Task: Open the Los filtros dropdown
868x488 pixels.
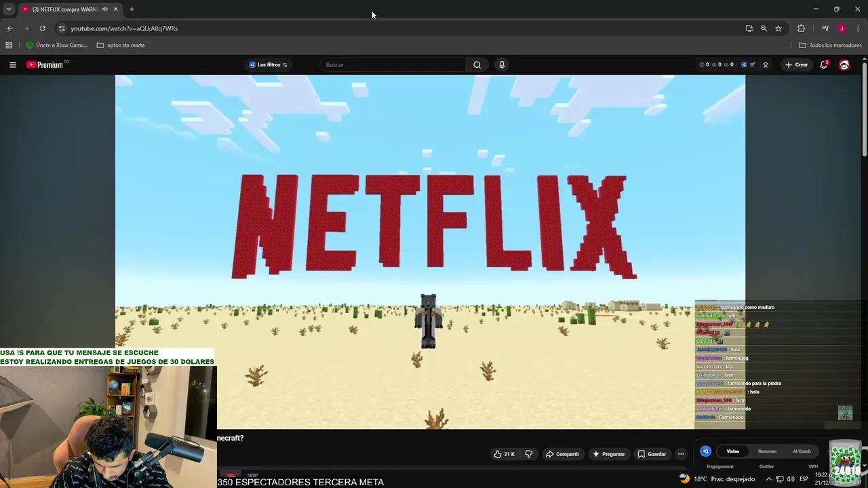Action: pos(269,65)
